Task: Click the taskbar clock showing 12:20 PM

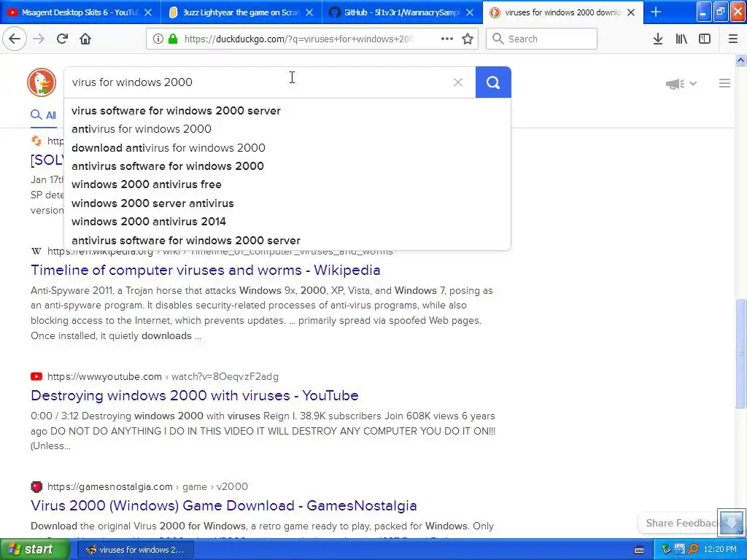Action: (720, 550)
